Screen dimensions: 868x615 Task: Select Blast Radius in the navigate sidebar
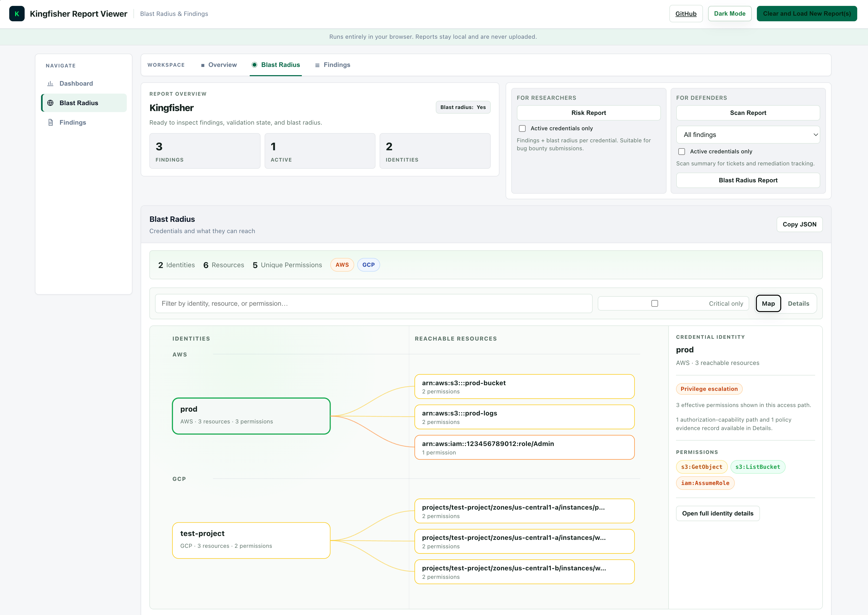tap(84, 103)
